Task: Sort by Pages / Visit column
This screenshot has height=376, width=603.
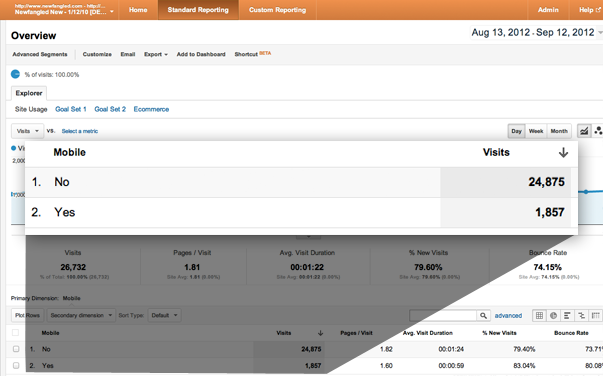Action: (356, 333)
